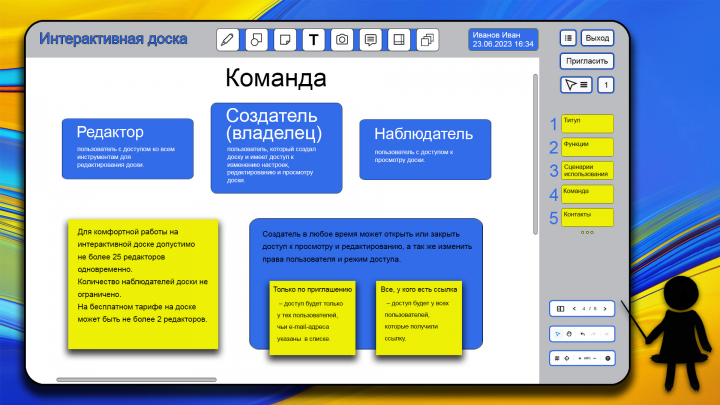Click the horizontal scrollbar at board bottom
Viewport: 720px width, 405px height.
[x=136, y=380]
